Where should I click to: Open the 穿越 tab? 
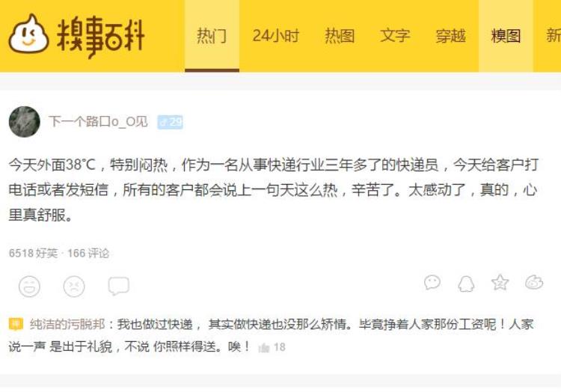[450, 36]
